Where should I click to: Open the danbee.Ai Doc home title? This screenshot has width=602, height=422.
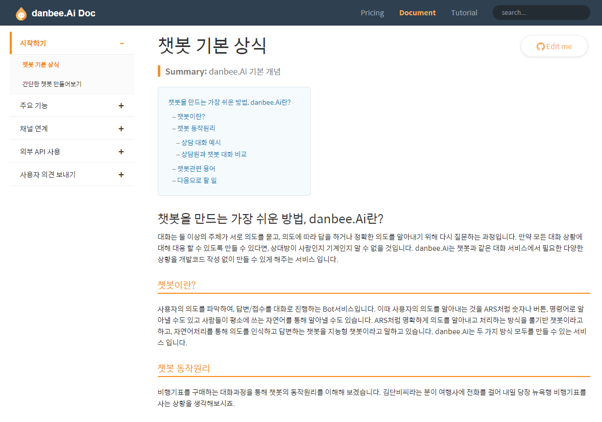coord(63,13)
